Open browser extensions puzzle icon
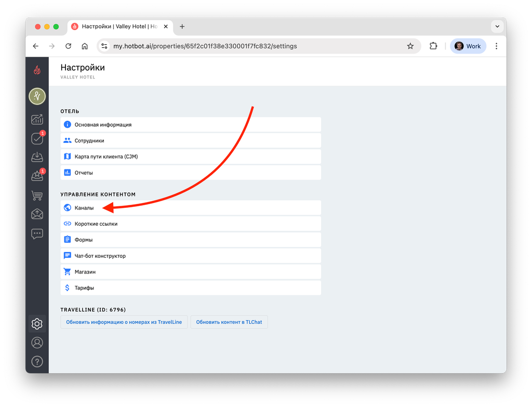Screen dimensions: 532x407 (x=433, y=46)
